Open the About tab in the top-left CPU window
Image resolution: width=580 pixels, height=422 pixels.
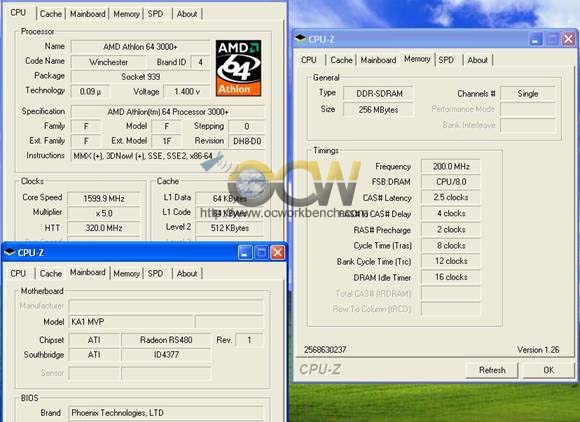(x=187, y=14)
